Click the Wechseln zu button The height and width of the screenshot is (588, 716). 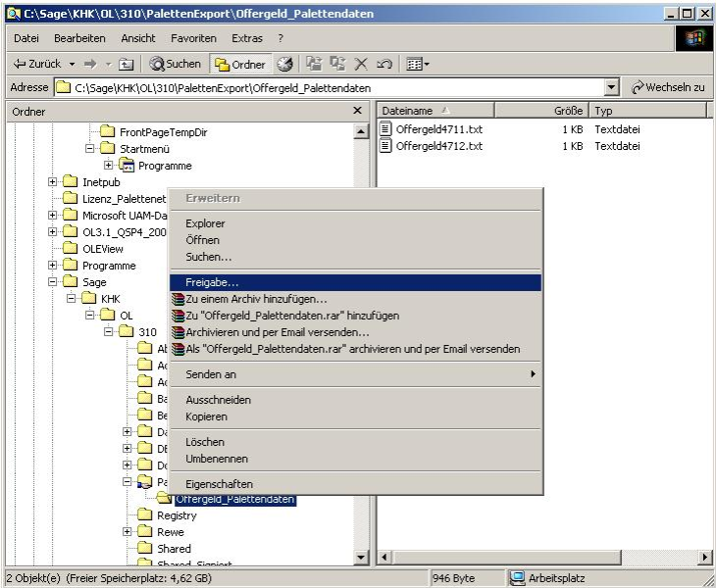668,87
